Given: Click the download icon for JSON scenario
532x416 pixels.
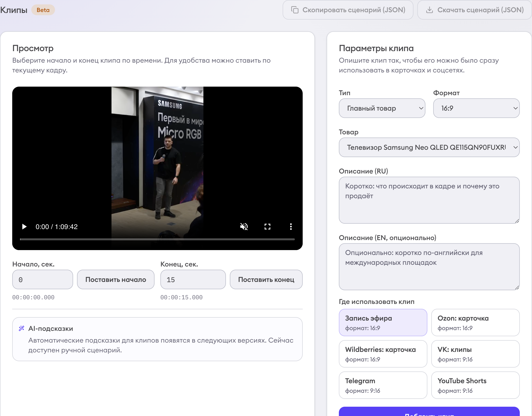Looking at the screenshot, I should click(429, 10).
